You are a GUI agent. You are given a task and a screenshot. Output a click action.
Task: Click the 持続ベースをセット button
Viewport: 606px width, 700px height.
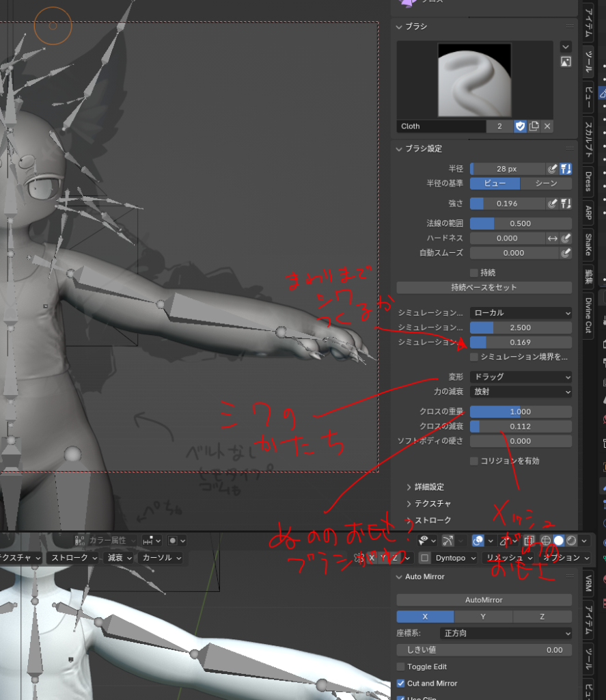point(484,288)
